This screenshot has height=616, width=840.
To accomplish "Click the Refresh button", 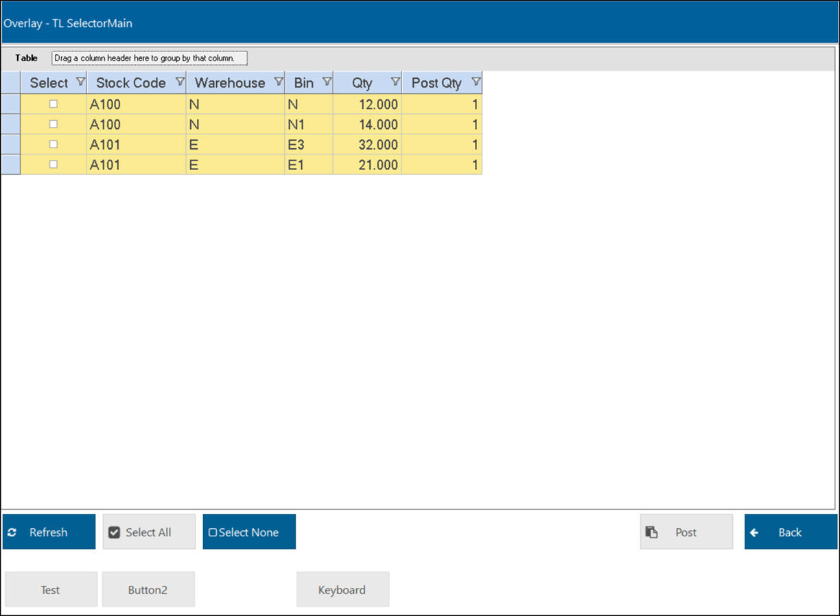I will pos(49,532).
